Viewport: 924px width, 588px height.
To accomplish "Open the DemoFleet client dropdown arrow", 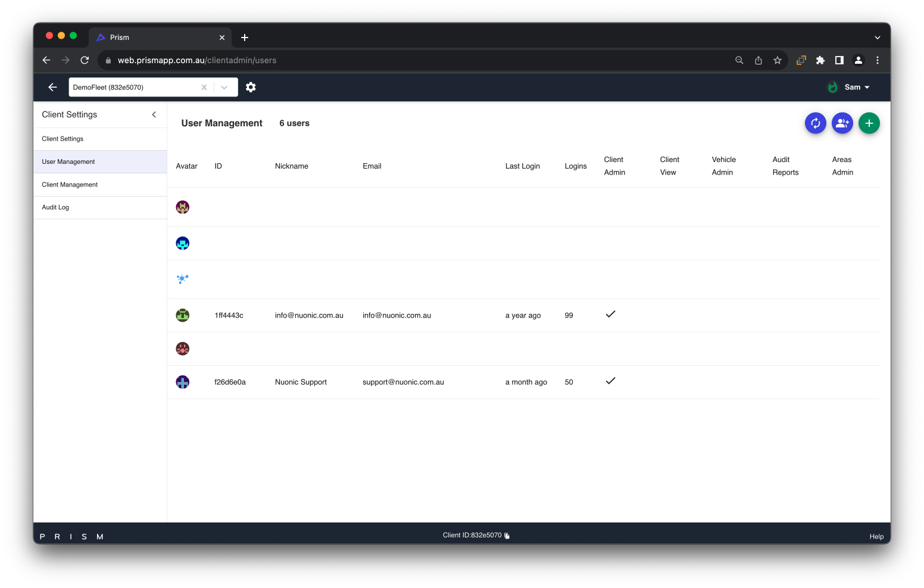I will (224, 87).
